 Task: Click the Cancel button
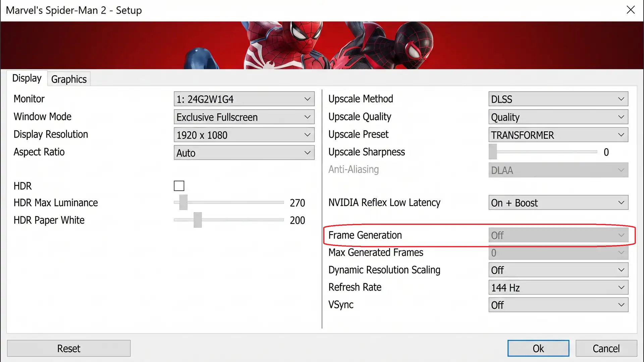[x=606, y=348]
